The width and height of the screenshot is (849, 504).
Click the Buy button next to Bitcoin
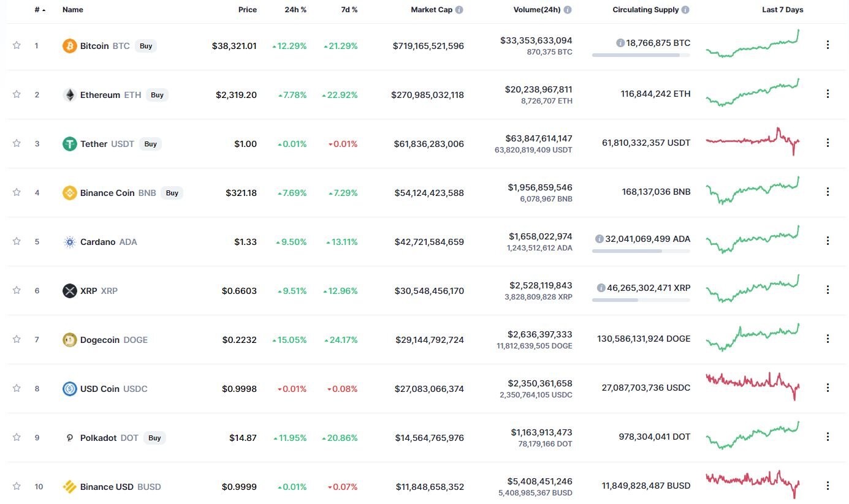click(146, 46)
